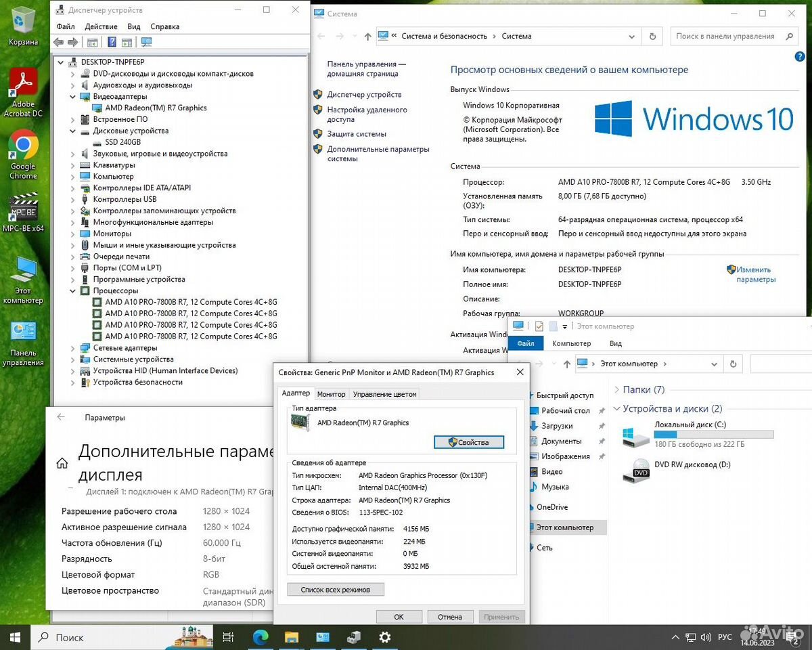
Task: Open Действие menu in Device Manager
Action: coord(101,26)
